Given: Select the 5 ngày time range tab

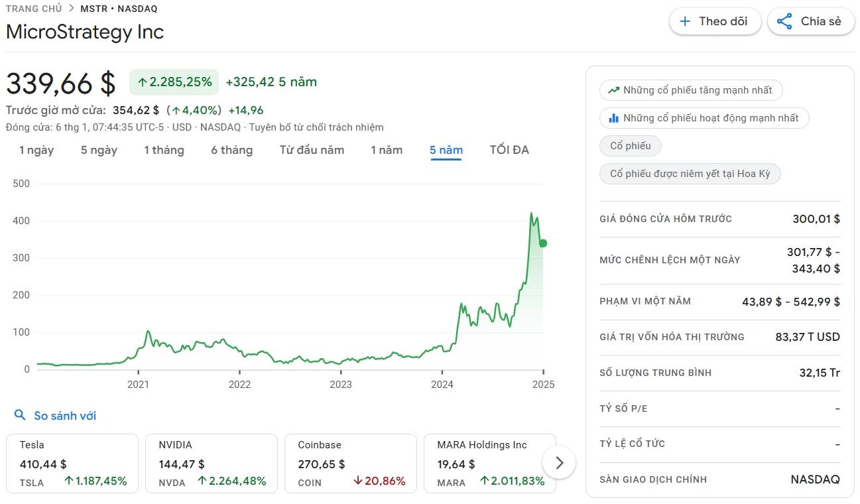Looking at the screenshot, I should [99, 150].
